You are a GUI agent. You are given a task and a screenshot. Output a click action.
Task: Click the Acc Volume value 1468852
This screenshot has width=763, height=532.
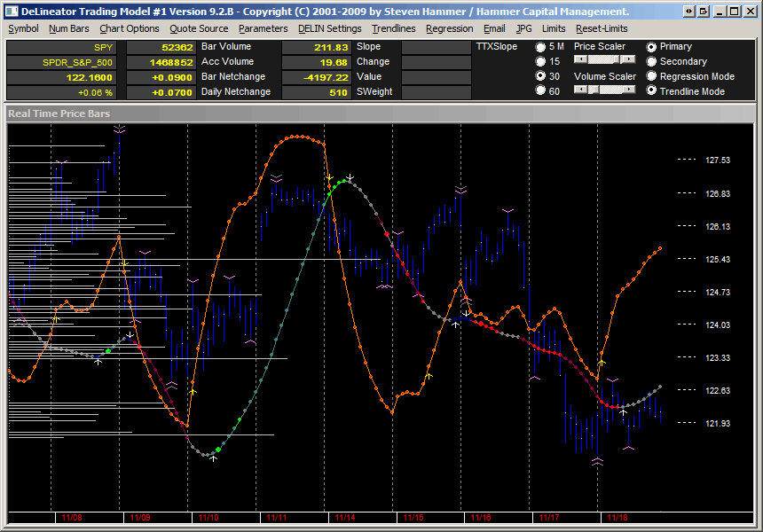point(161,63)
